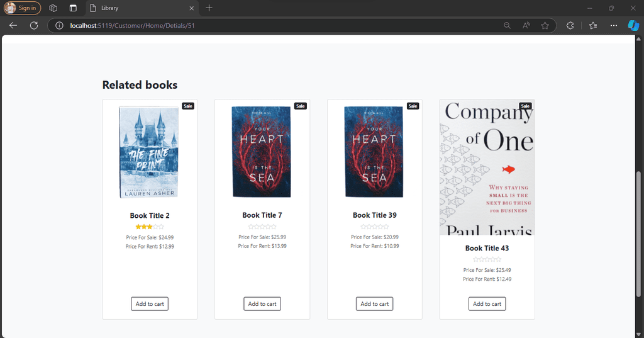644x338 pixels.
Task: Click 'Price For Rent: $12.49' text
Action: [x=487, y=279]
